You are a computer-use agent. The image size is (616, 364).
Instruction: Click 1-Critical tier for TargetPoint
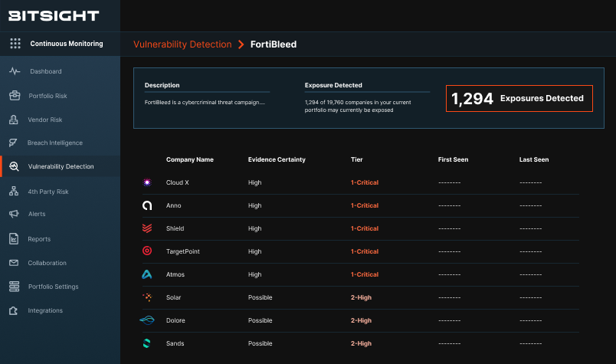pyautogui.click(x=365, y=251)
